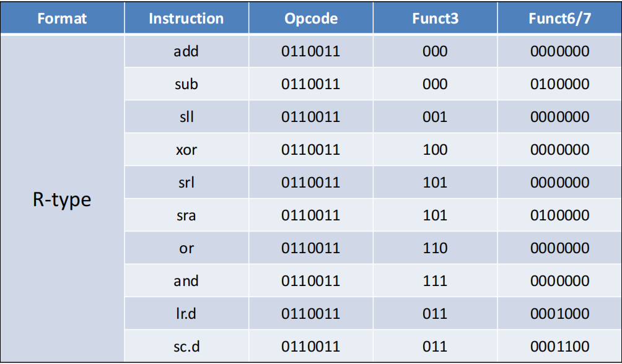This screenshot has height=364, width=622.
Task: Click the 111 Funct3 value
Action: point(435,280)
